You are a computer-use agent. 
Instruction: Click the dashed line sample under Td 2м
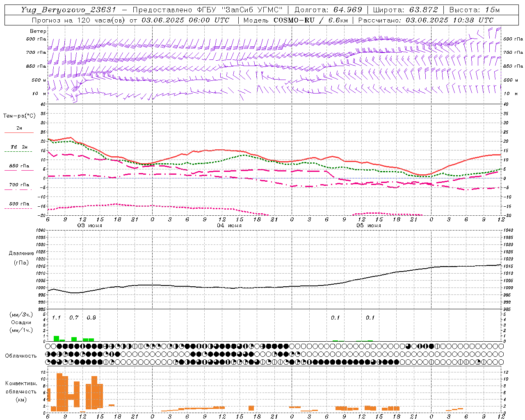pos(19,152)
